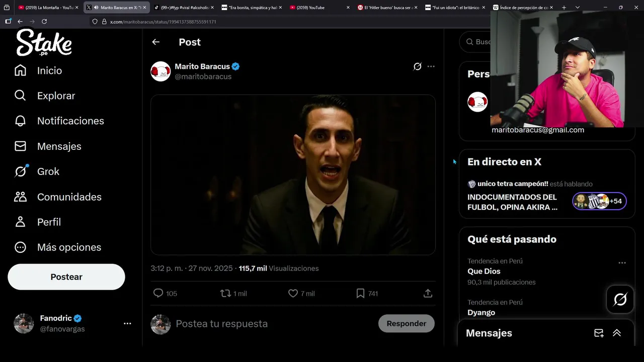The image size is (644, 362).
Task: Click the repost icon with 1 mil
Action: 225,293
